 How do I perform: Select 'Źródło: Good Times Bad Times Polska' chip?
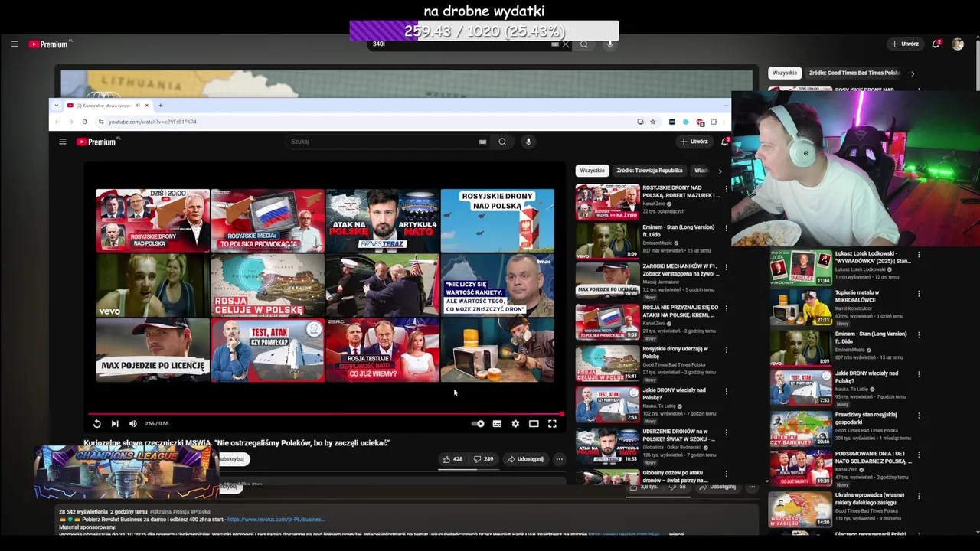pos(854,73)
